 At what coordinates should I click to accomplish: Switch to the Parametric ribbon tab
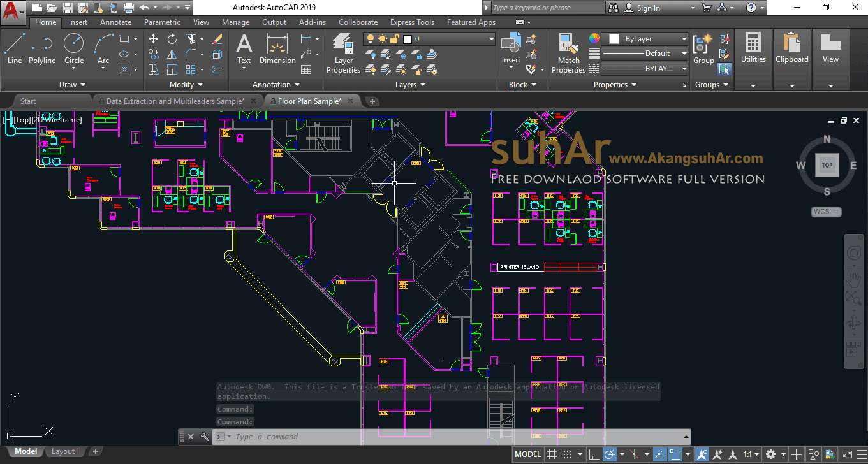[x=162, y=22]
